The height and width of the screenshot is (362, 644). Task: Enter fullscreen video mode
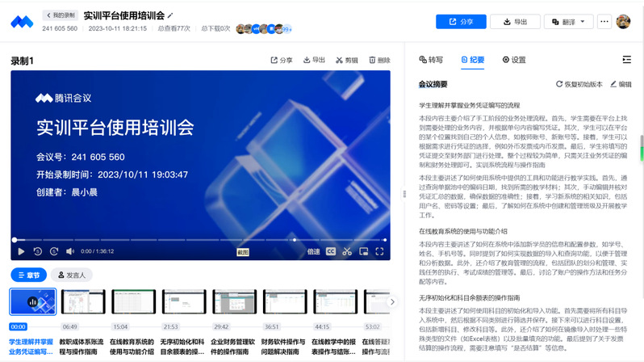(380, 251)
